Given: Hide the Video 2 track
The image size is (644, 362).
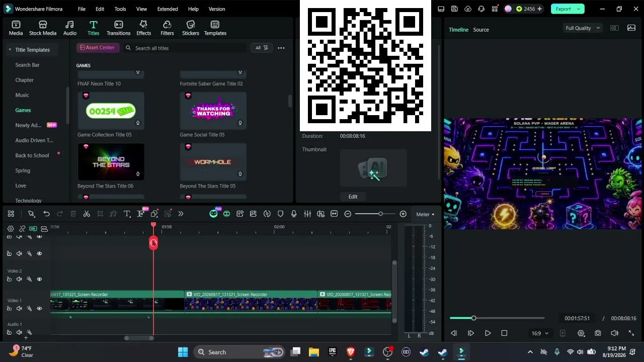Looking at the screenshot, I should [x=39, y=279].
